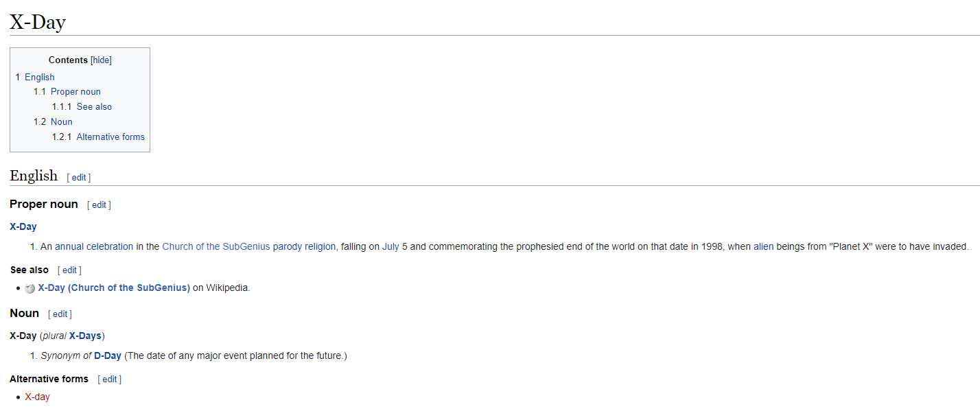Viewport: 980px width, 409px height.
Task: Click the 'Proper noun' section heading
Action: pyautogui.click(x=44, y=204)
